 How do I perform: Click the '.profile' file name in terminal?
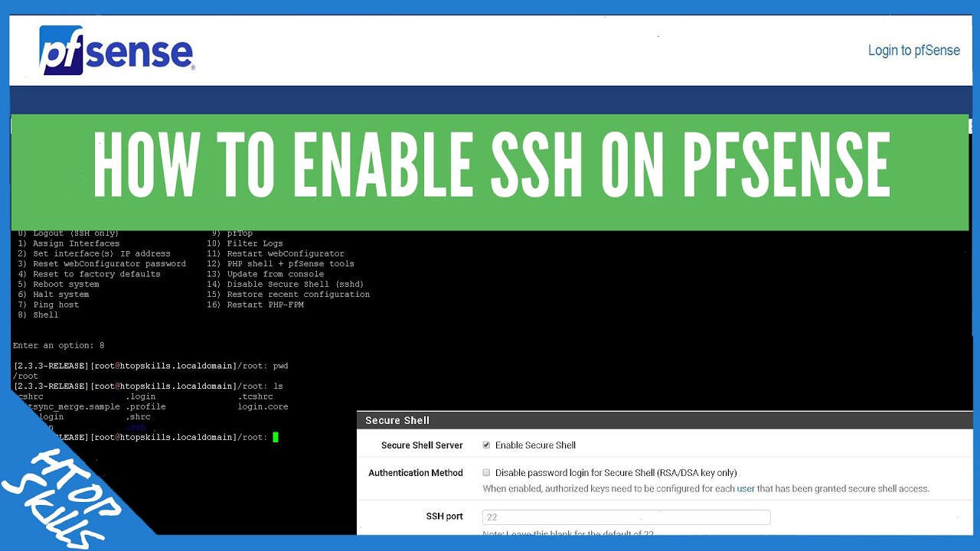tap(145, 406)
